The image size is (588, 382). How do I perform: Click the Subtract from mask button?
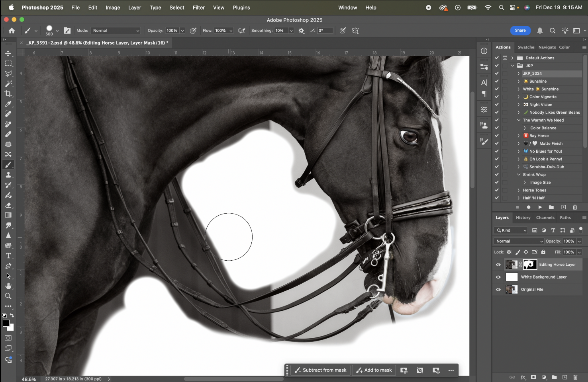tap(320, 370)
